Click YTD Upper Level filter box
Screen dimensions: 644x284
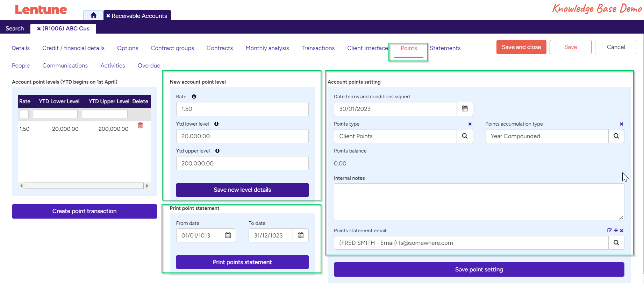[105, 114]
